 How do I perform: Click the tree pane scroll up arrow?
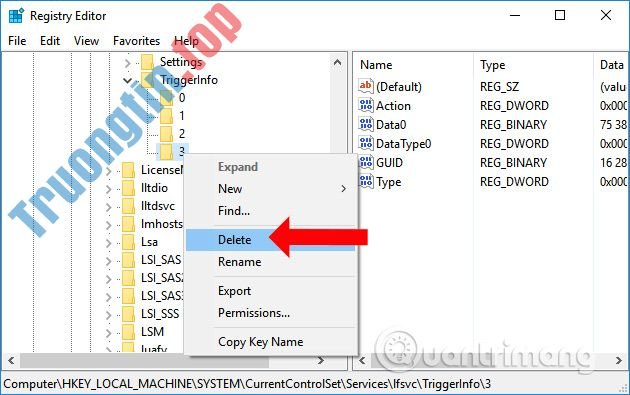(x=338, y=63)
